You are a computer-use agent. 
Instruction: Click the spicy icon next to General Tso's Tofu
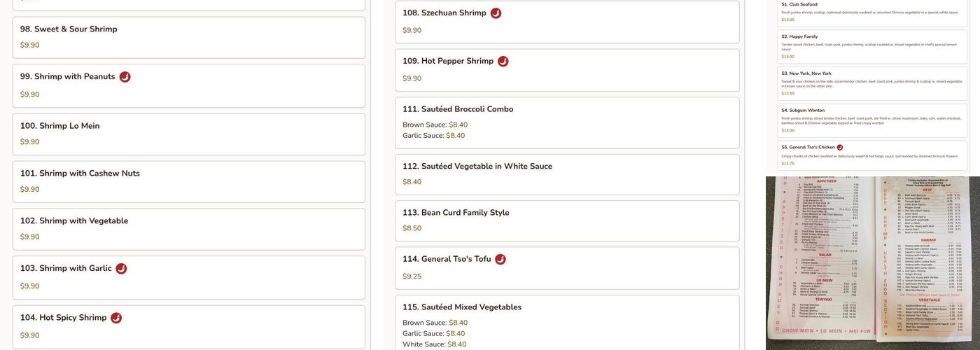point(500,260)
